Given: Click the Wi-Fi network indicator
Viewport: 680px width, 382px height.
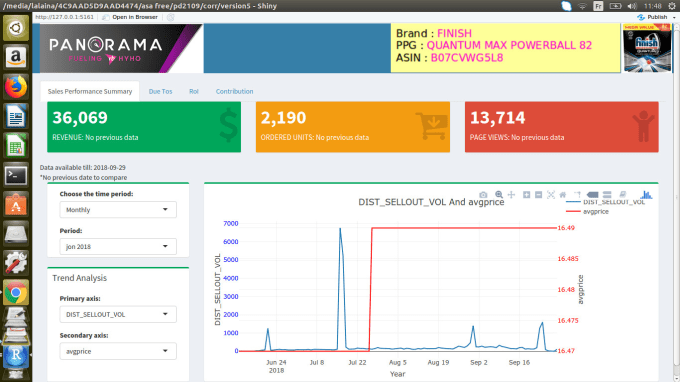Looking at the screenshot, I should (582, 6).
